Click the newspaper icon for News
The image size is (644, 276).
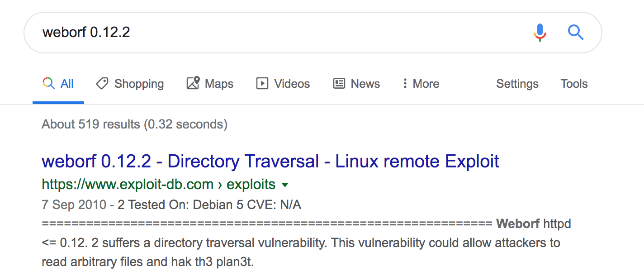tap(339, 83)
